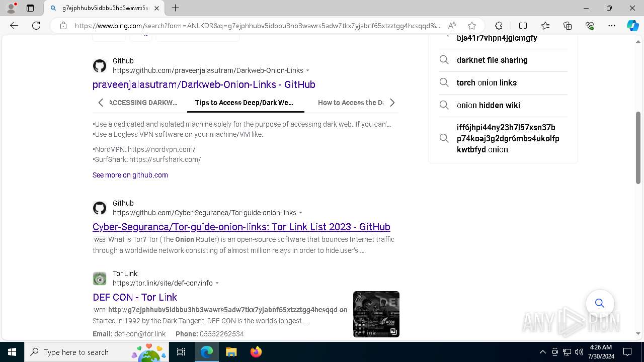Open Extensions puzzle icon
The image size is (644, 362).
pos(499,26)
